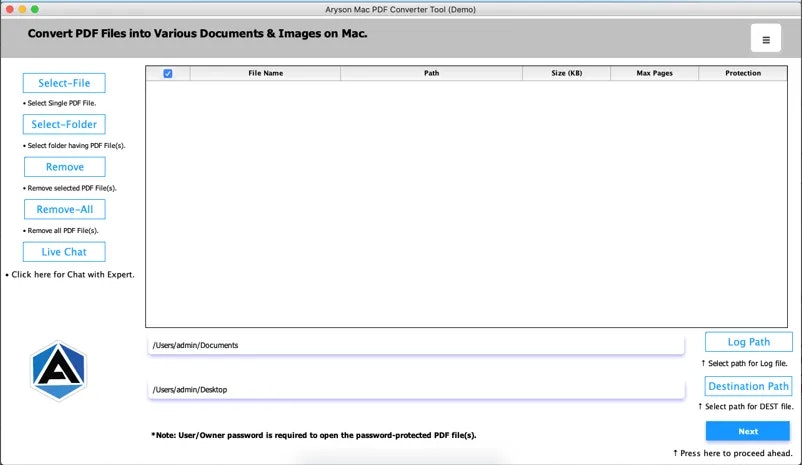Maximize window using the green button
The height and width of the screenshot is (465, 802).
pos(35,9)
